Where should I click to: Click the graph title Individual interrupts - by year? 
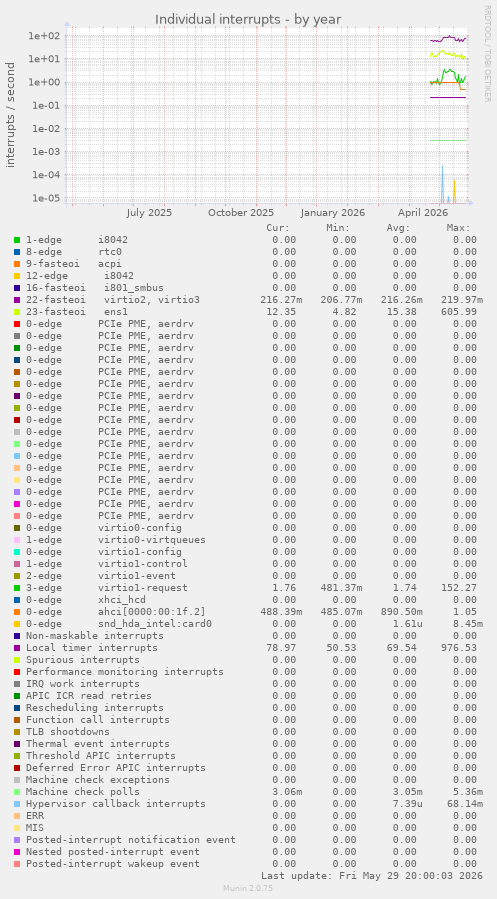[x=248, y=19]
